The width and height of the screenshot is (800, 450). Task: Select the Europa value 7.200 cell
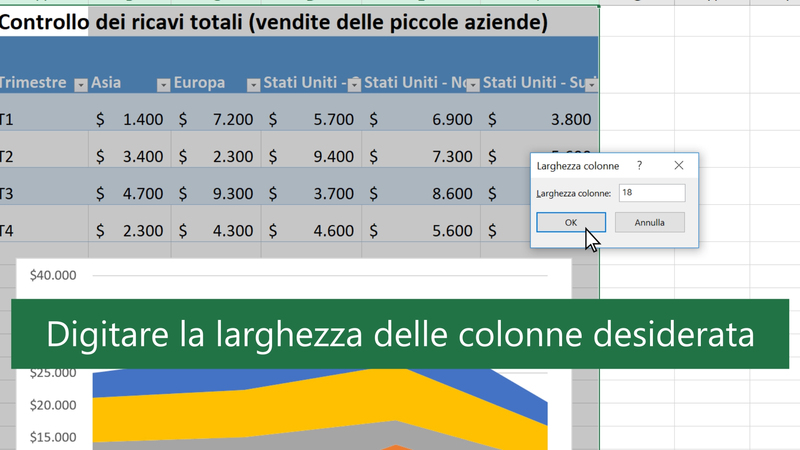(215, 120)
